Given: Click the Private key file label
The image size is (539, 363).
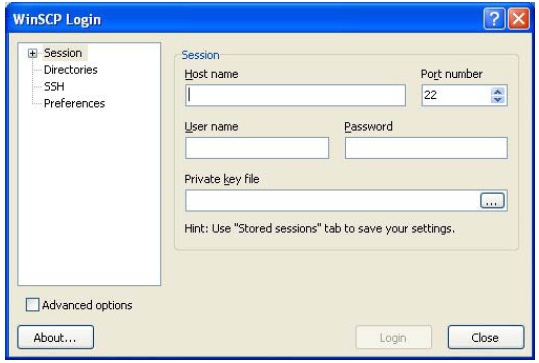Looking at the screenshot, I should click(x=222, y=179).
